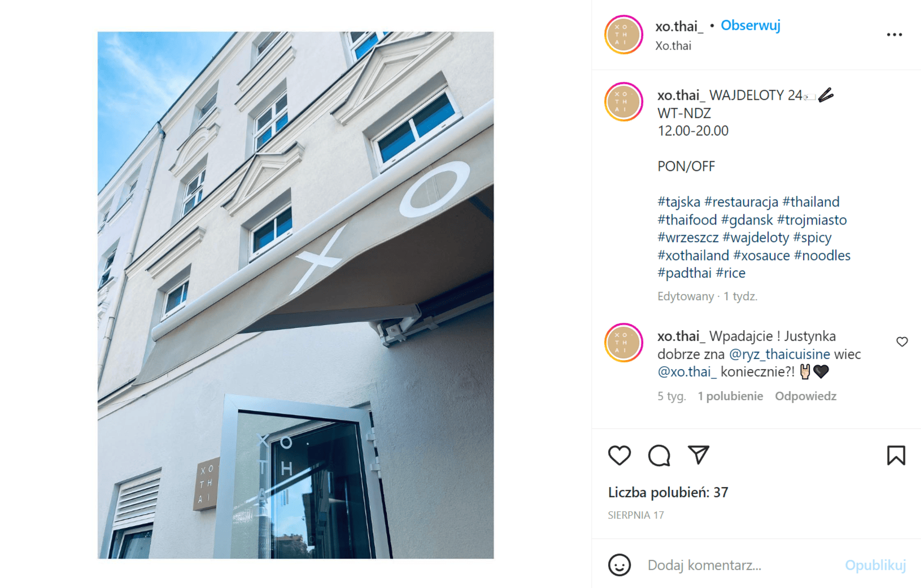
Task: Follow the account with Obserwuj
Action: pos(750,26)
